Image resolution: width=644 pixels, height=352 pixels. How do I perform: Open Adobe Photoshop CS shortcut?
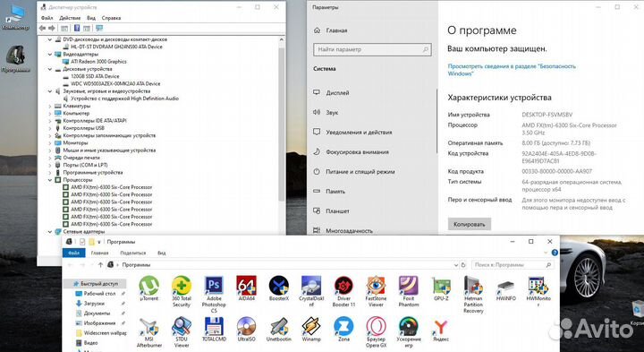(x=214, y=294)
